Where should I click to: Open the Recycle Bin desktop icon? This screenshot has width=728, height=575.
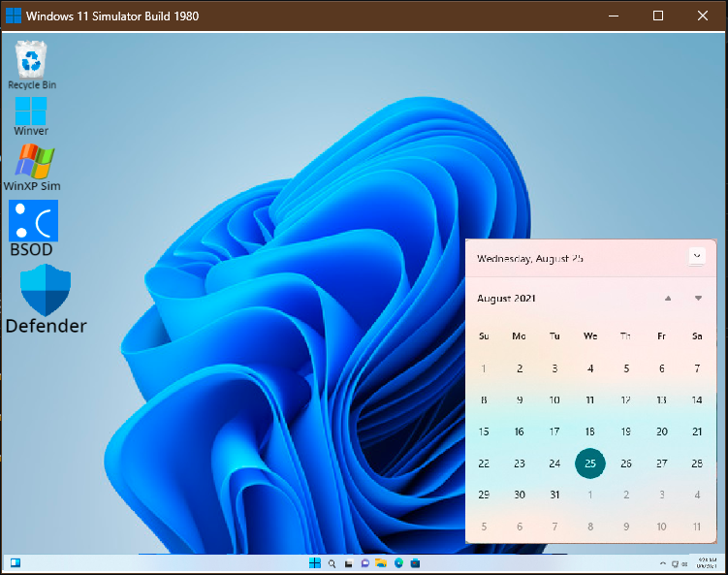(31, 65)
